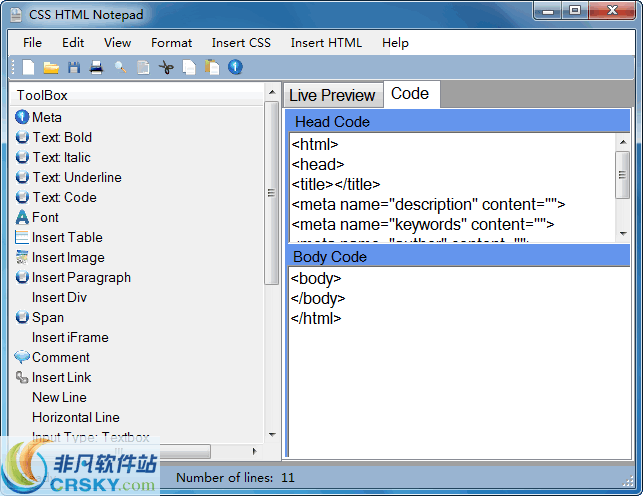Click the application icon in title bar
The image size is (643, 496).
pos(16,15)
